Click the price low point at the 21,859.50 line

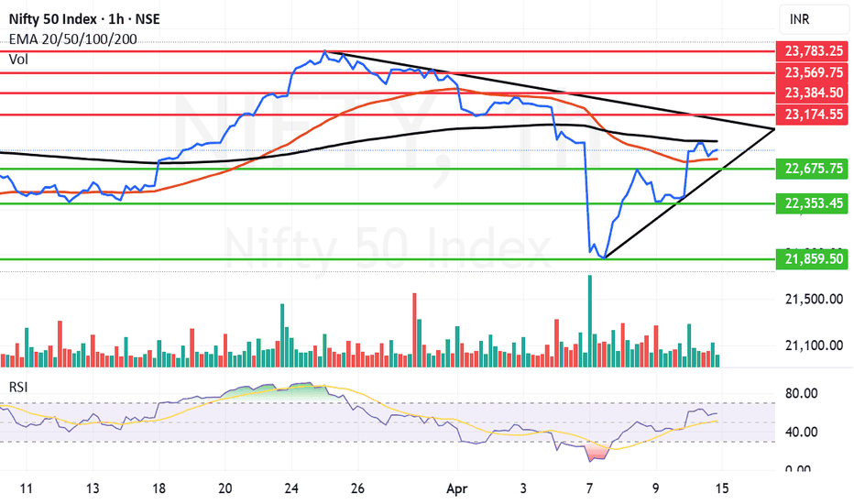pyautogui.click(x=604, y=257)
